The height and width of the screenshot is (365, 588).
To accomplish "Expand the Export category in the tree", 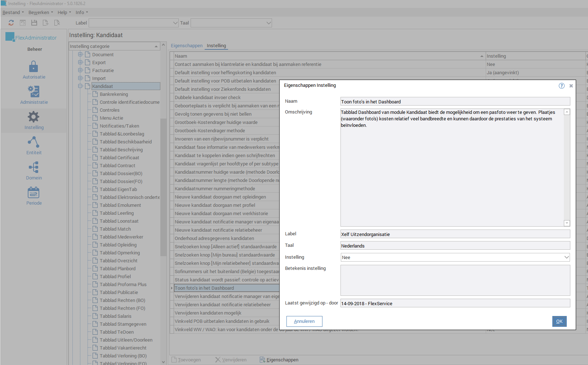I will click(x=80, y=62).
